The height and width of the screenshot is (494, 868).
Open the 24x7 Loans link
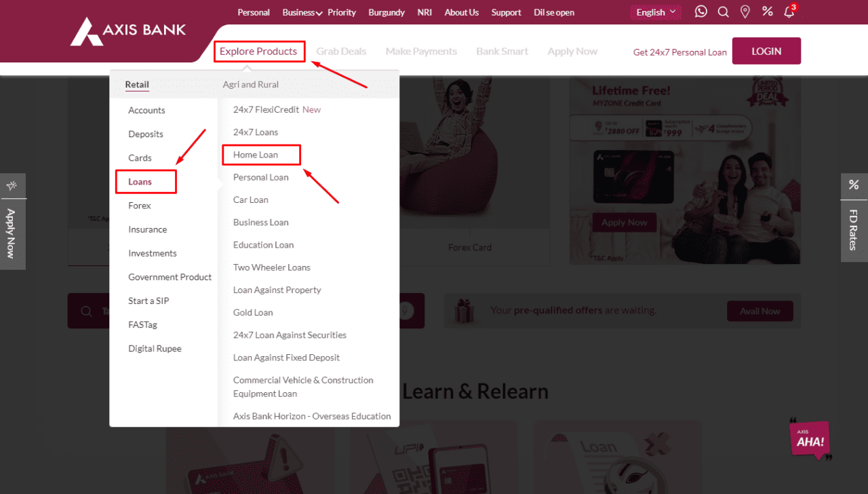256,132
